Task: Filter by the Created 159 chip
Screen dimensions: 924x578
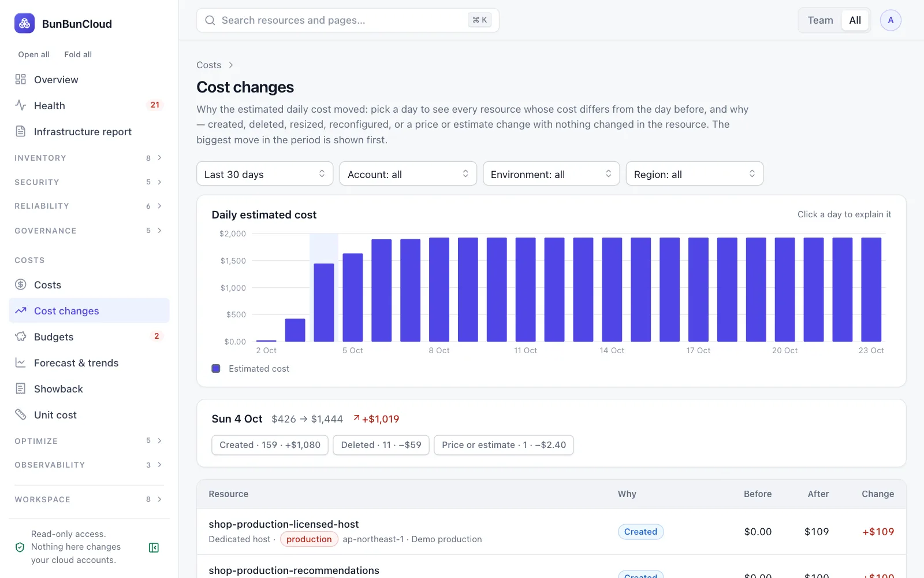Action: [x=270, y=445]
